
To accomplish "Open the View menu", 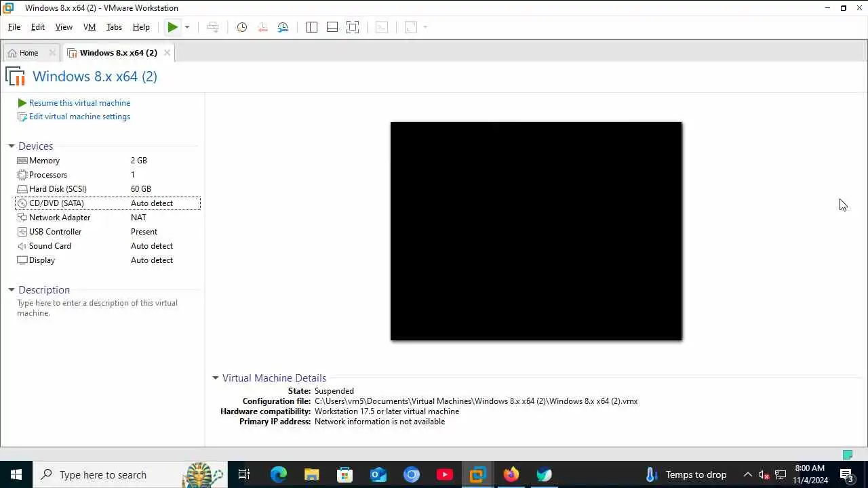I will tap(64, 27).
